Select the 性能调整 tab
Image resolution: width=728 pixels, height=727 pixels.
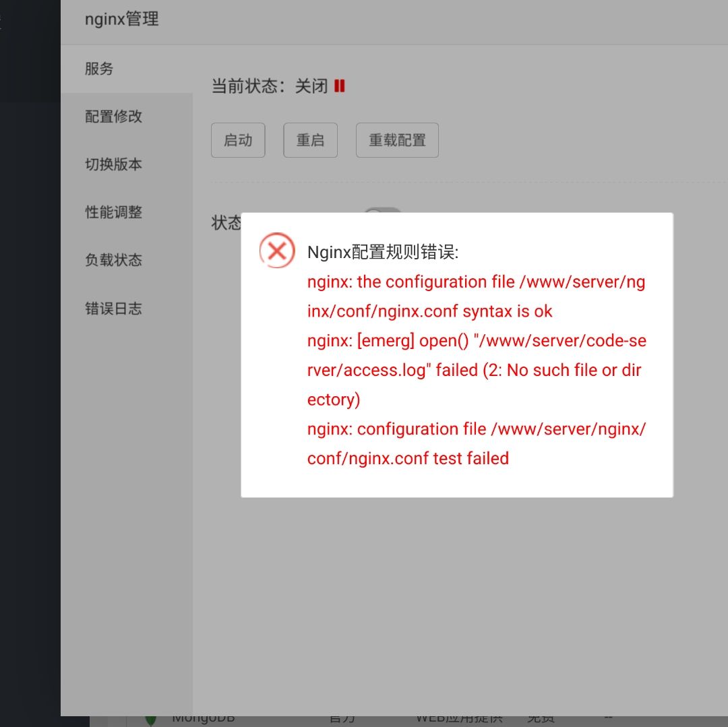click(126, 212)
